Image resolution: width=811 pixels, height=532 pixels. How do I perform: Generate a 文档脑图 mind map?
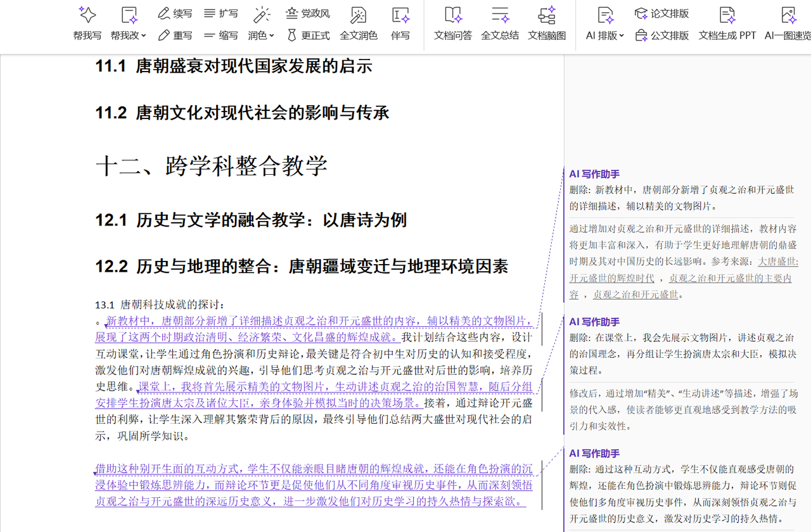click(547, 23)
